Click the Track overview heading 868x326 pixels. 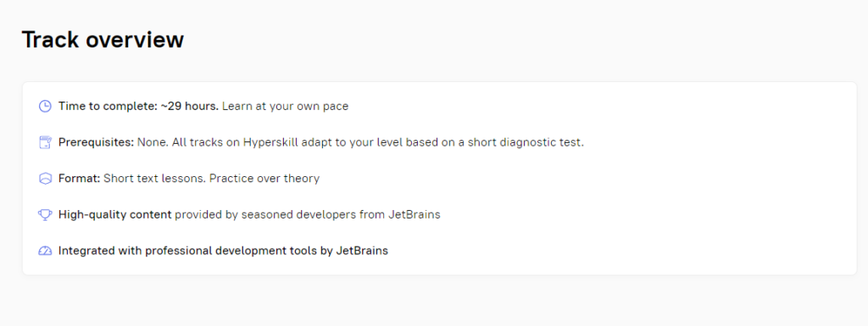(x=103, y=40)
